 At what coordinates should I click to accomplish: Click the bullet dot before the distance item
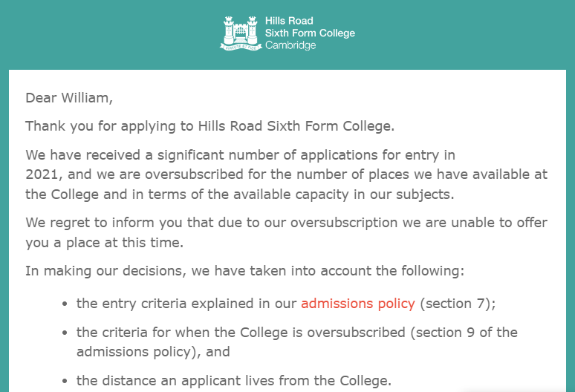(x=66, y=382)
